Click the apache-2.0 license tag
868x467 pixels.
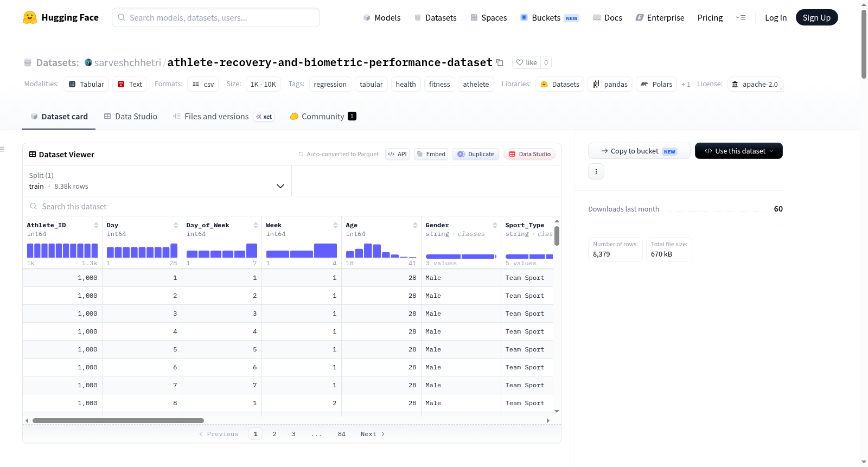pos(755,84)
